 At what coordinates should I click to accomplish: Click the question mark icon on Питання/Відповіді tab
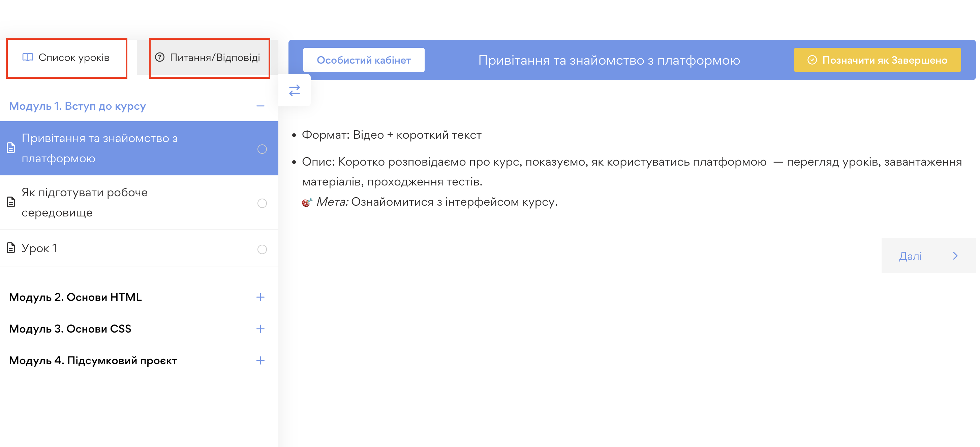(x=160, y=58)
